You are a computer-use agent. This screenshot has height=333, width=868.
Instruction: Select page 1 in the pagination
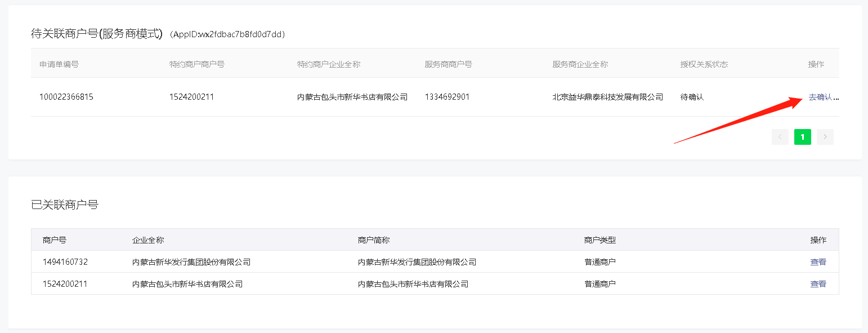click(x=802, y=137)
